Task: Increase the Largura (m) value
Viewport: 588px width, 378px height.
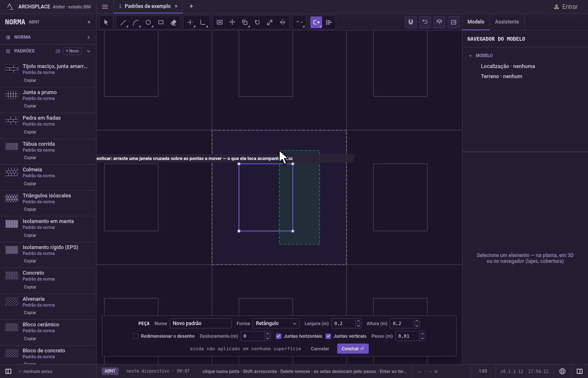Action: click(x=358, y=321)
